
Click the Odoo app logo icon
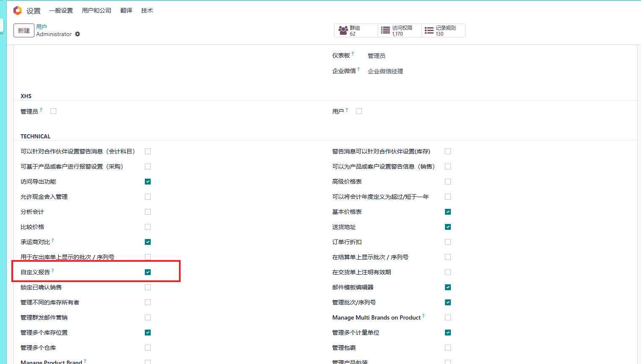(x=18, y=10)
